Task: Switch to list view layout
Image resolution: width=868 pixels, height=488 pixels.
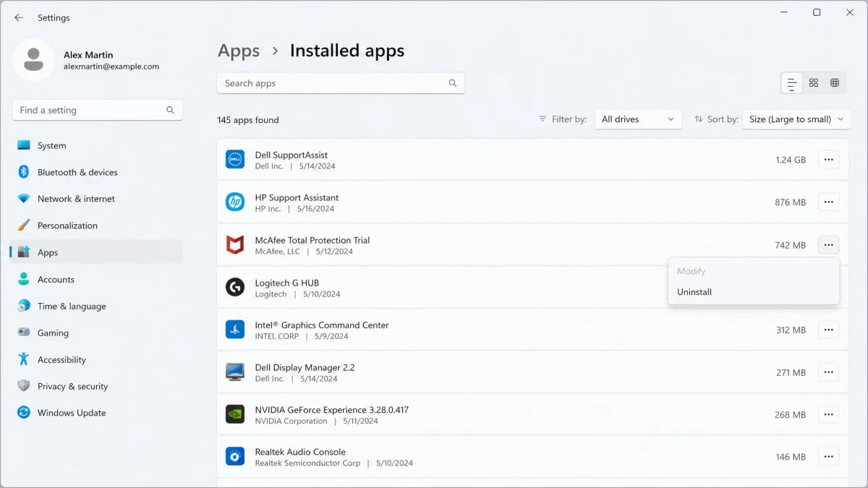Action: pyautogui.click(x=792, y=83)
